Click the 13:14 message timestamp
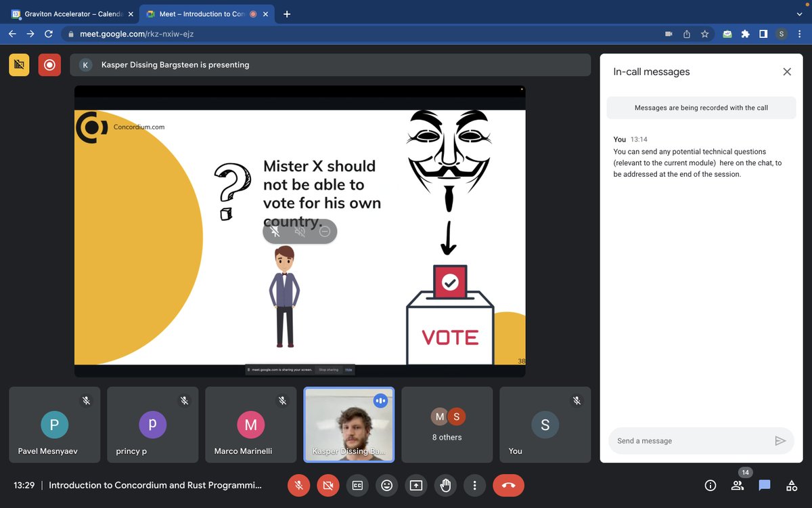The height and width of the screenshot is (508, 812). point(639,140)
